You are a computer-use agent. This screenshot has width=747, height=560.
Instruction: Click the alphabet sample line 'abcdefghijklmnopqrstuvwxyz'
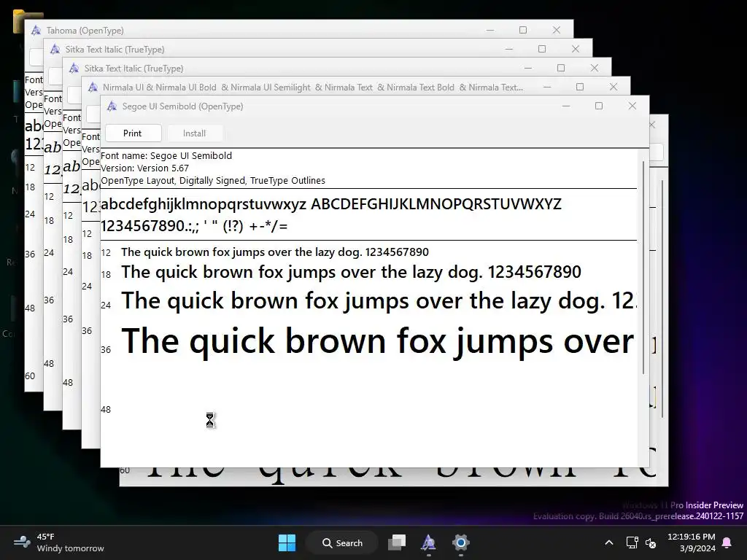pyautogui.click(x=204, y=204)
